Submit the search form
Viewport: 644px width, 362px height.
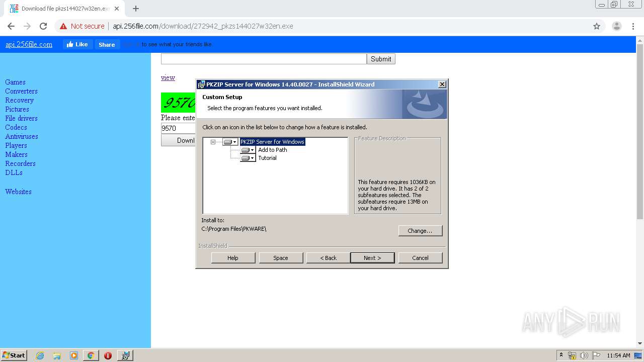coord(381,59)
